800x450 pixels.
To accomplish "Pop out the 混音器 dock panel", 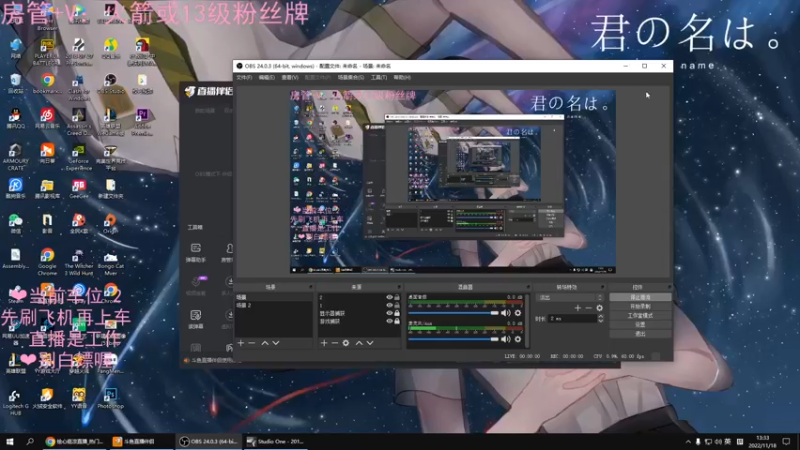I will pyautogui.click(x=528, y=287).
